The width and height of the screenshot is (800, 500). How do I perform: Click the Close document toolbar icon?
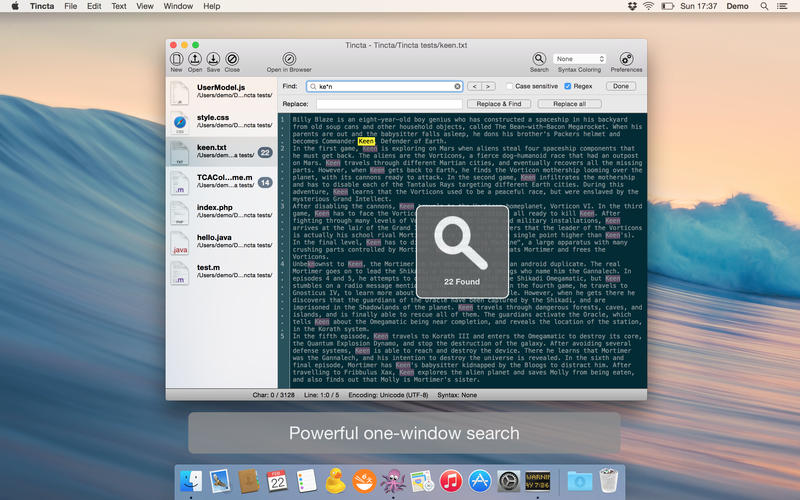click(232, 59)
